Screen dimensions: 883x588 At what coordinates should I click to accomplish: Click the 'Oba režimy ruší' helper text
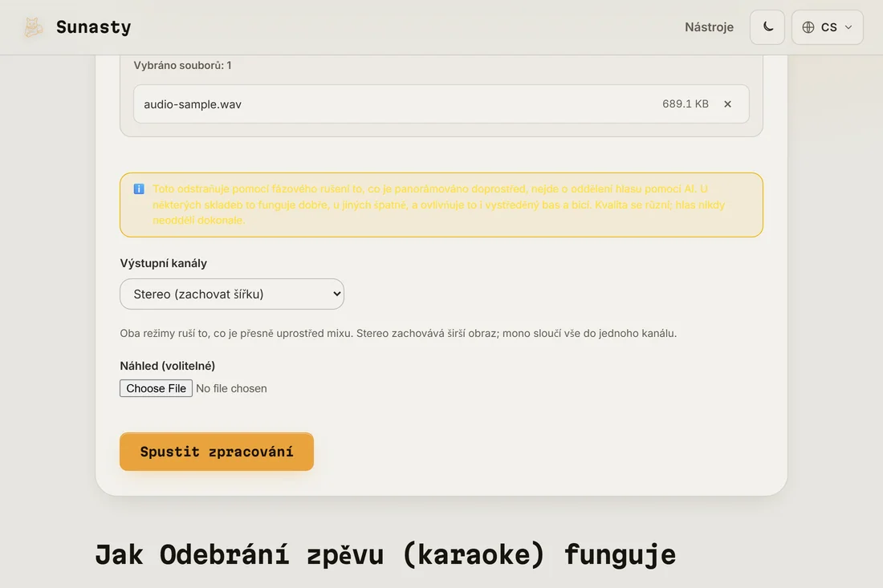click(398, 333)
